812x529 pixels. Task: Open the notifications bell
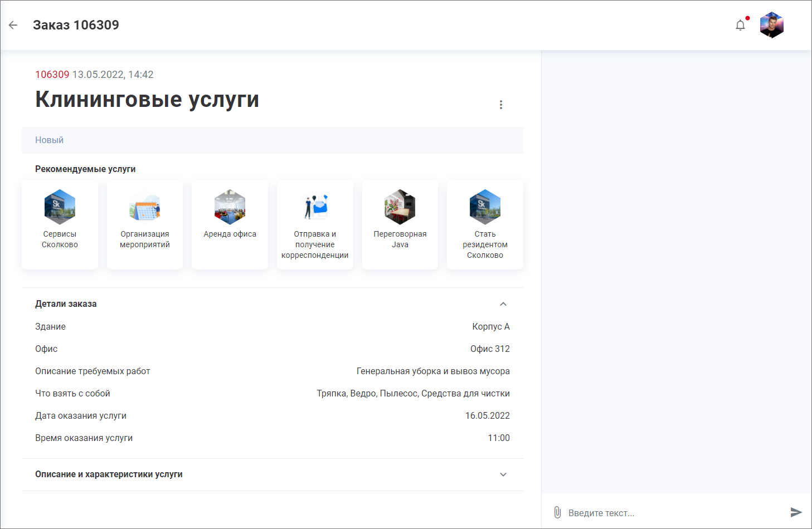click(x=740, y=25)
